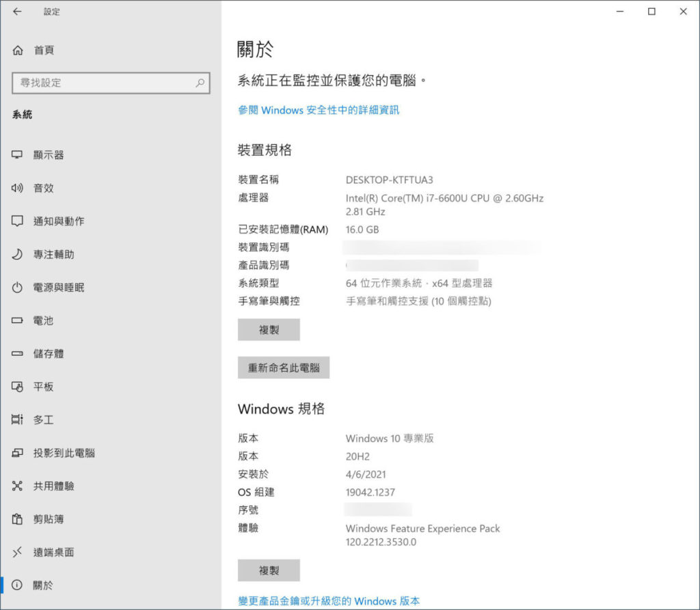
Task: Click the 電源與睡眠 power icon
Action: (x=17, y=288)
